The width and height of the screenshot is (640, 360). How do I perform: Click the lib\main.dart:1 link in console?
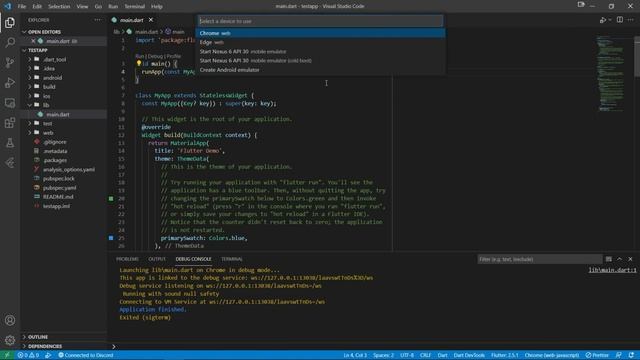pyautogui.click(x=612, y=270)
